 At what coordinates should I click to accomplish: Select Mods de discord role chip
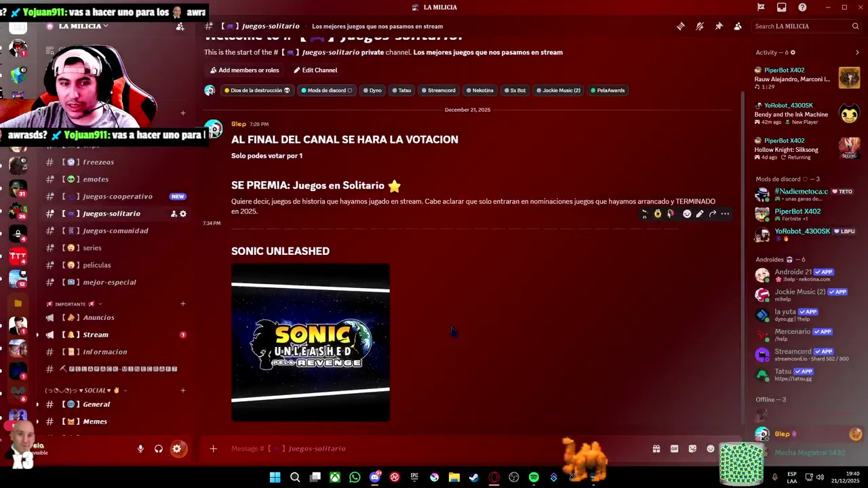(326, 90)
